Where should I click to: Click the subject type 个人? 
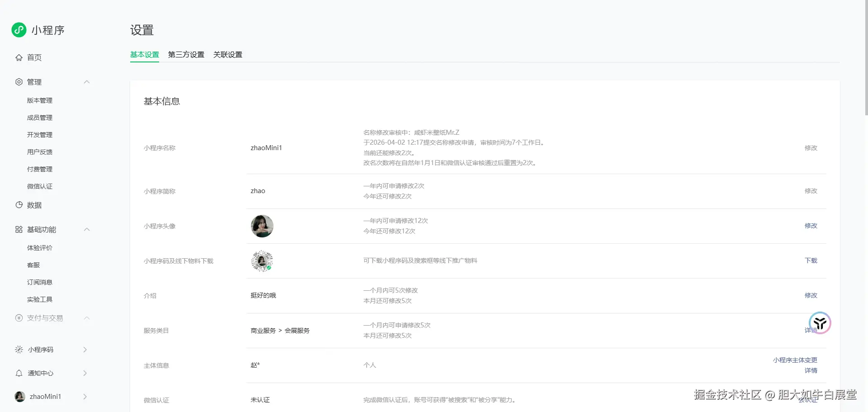370,365
